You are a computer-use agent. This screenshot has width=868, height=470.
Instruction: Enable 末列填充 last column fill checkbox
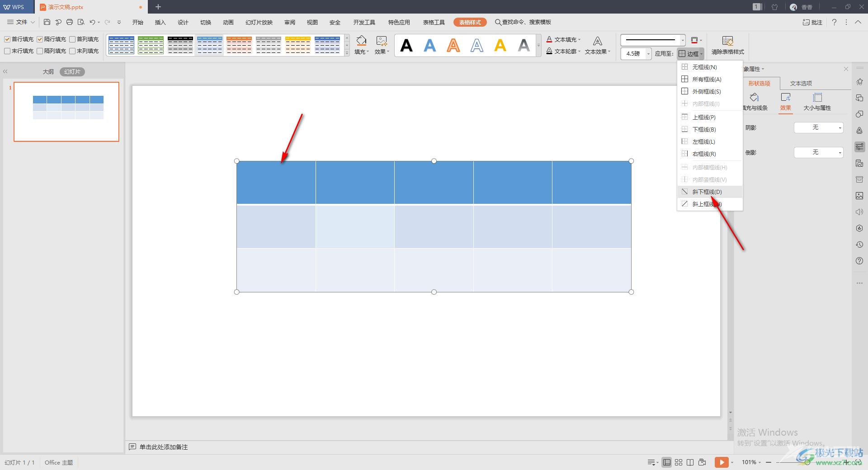72,51
